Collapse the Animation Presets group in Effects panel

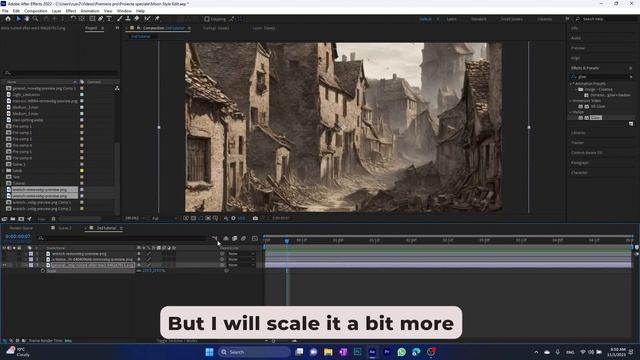(x=571, y=84)
